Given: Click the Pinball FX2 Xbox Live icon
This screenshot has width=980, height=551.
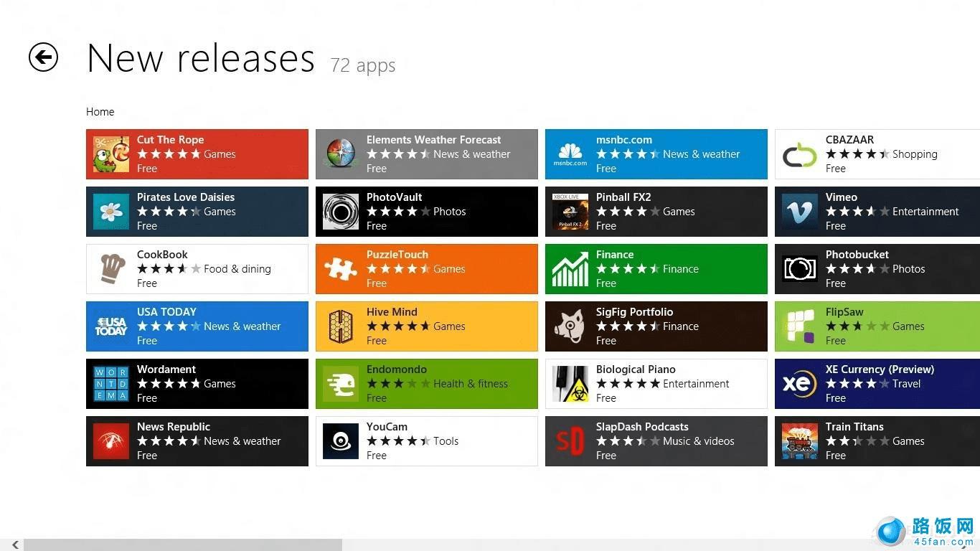Looking at the screenshot, I should tap(570, 211).
